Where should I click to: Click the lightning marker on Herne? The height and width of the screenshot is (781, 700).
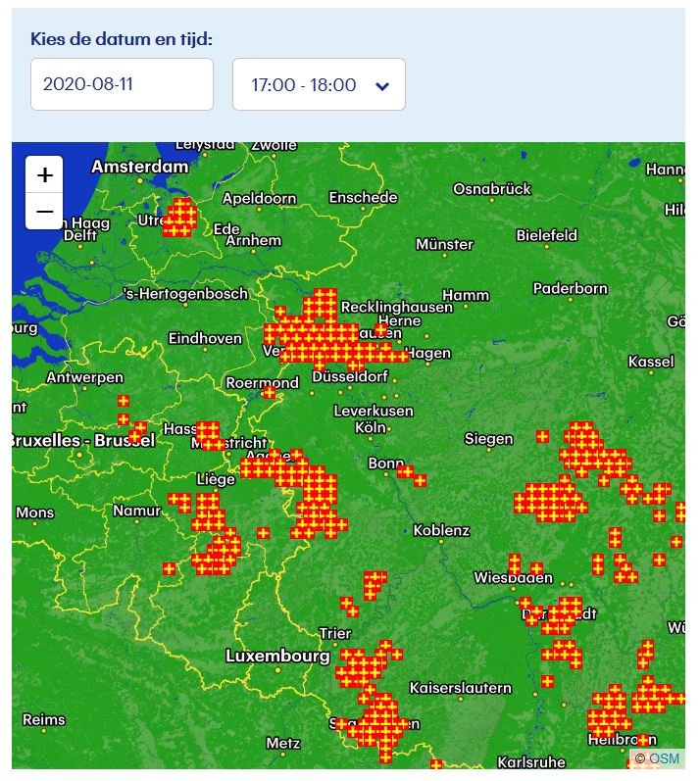[x=380, y=329]
